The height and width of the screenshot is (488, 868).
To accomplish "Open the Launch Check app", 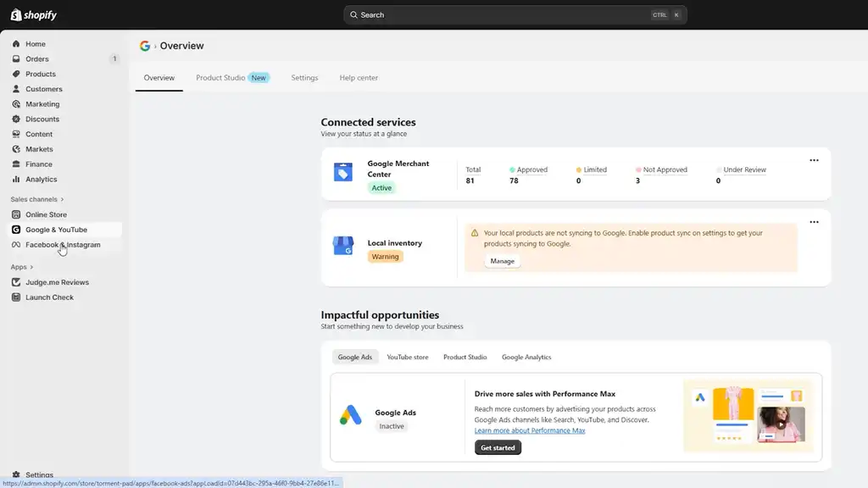I will (x=49, y=298).
